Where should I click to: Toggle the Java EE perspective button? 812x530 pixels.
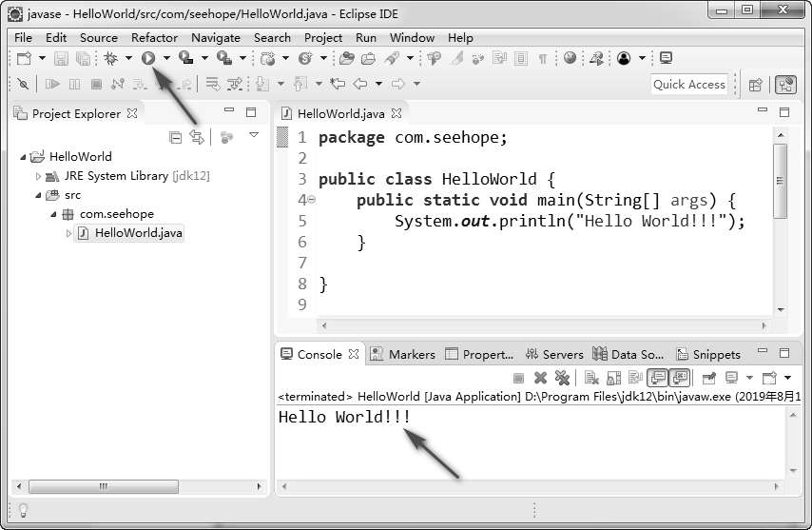coord(785,85)
